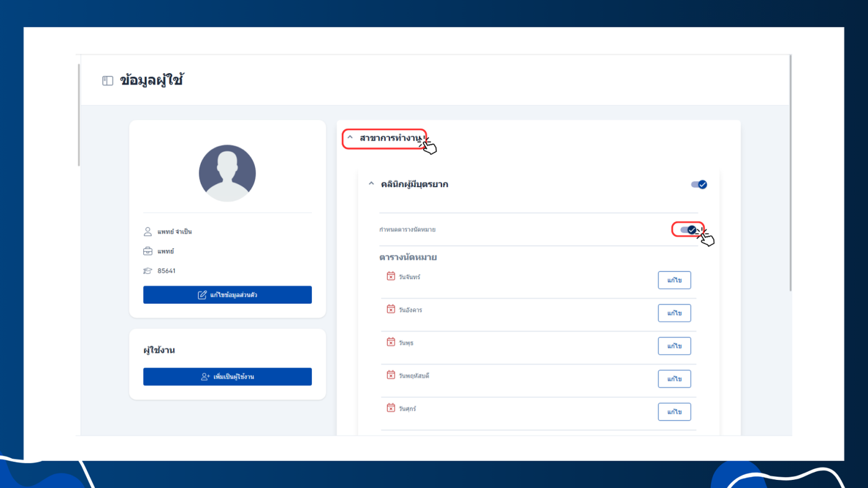Click the ผู้ใช้งาน card heading
Viewport: 868px width, 488px height.
[159, 350]
